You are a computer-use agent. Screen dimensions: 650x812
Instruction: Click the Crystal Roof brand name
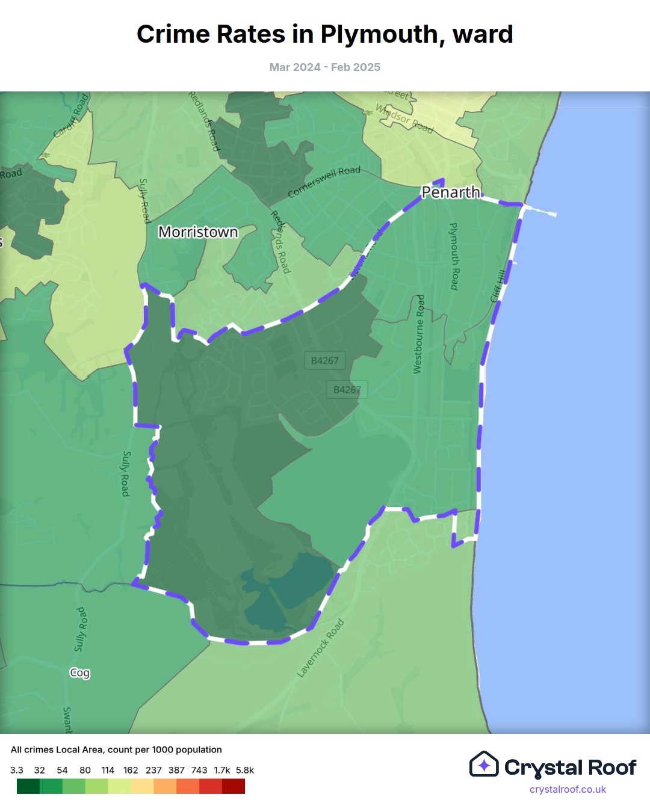[570, 767]
